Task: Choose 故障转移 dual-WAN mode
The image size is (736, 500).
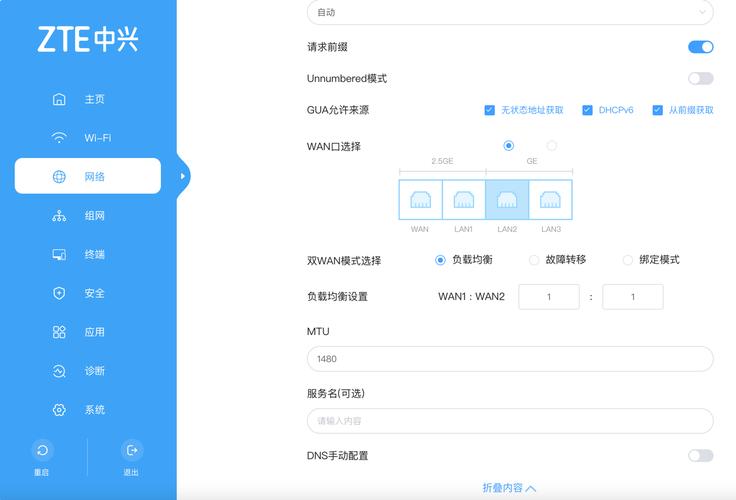Action: pyautogui.click(x=534, y=260)
